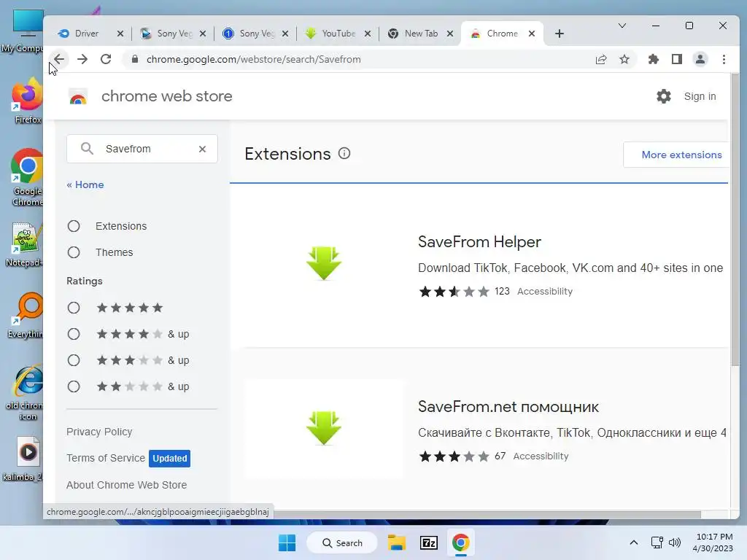The image size is (747, 560).
Task: Open Web Store settings gear
Action: point(664,96)
